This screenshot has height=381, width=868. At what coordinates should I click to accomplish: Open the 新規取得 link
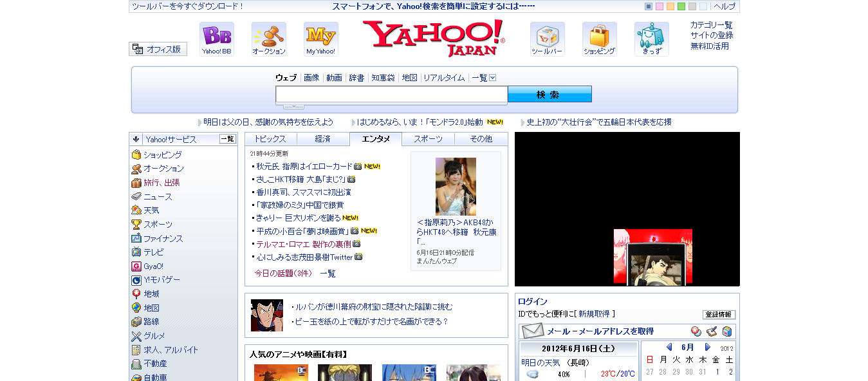[594, 314]
